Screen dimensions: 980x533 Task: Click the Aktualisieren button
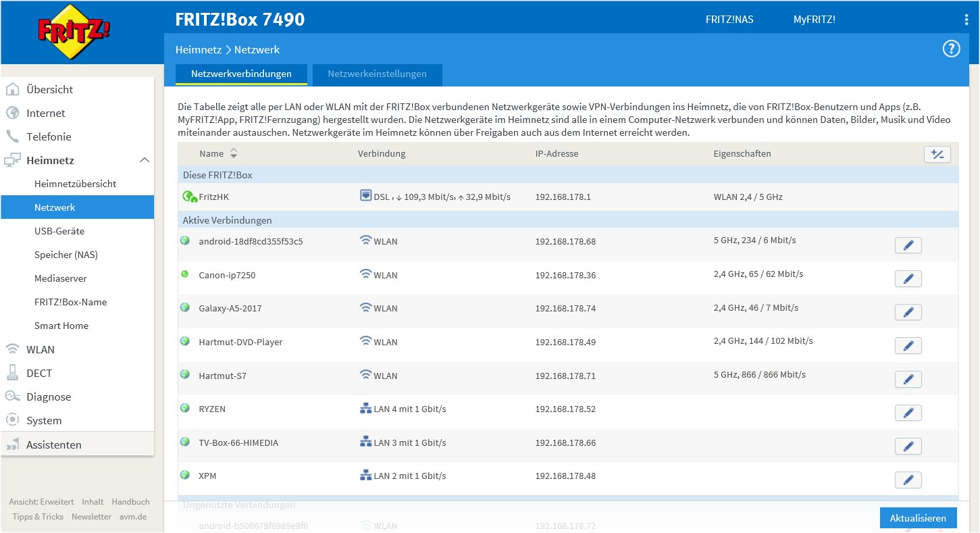[x=918, y=518]
